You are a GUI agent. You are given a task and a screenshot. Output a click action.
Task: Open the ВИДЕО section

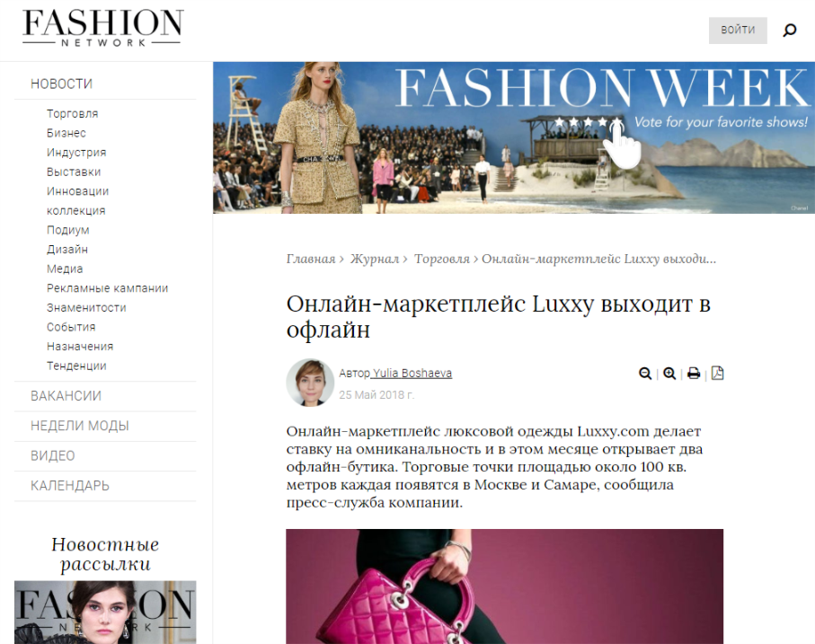click(x=52, y=455)
